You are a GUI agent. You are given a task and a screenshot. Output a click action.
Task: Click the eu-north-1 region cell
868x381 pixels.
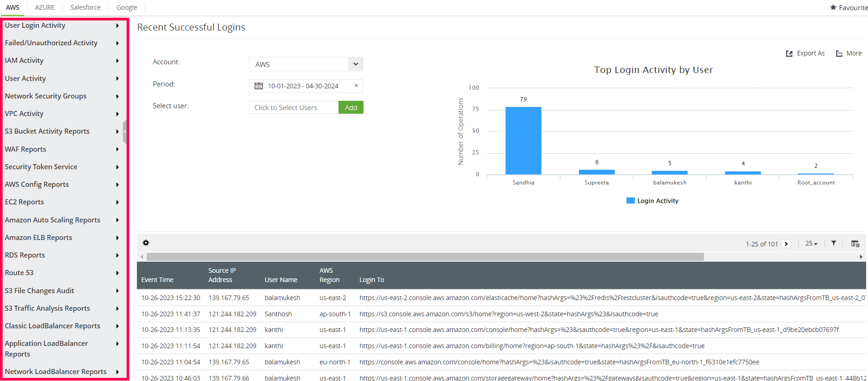pyautogui.click(x=335, y=362)
